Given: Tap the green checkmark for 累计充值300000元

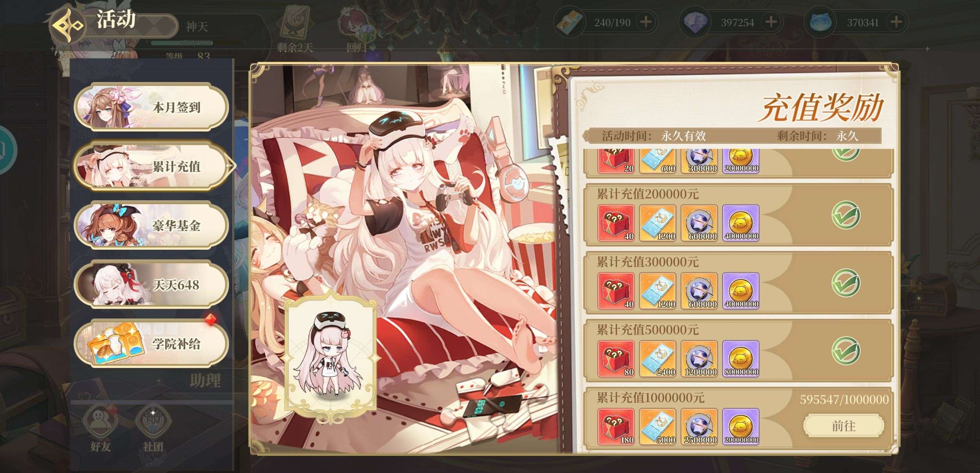Looking at the screenshot, I should [x=845, y=283].
